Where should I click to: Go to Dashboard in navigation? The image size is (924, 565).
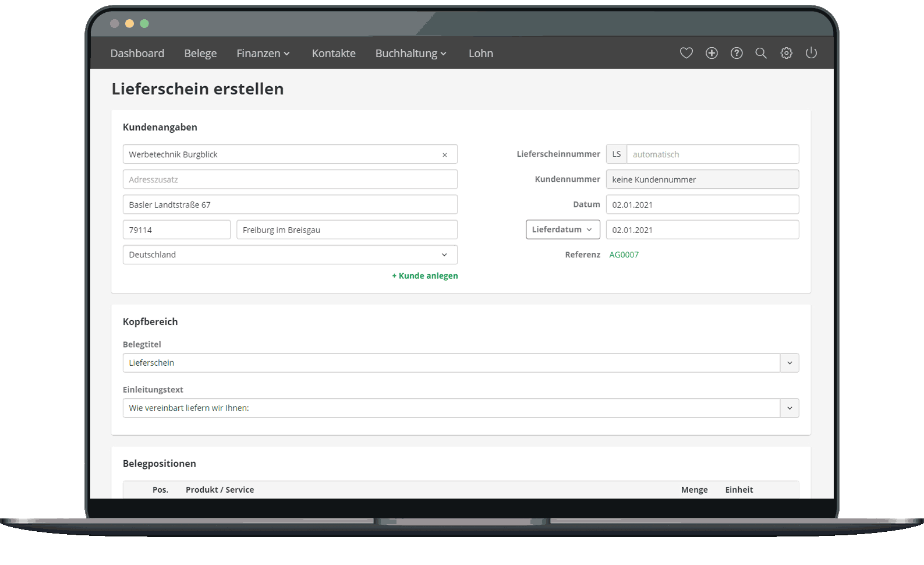point(137,54)
